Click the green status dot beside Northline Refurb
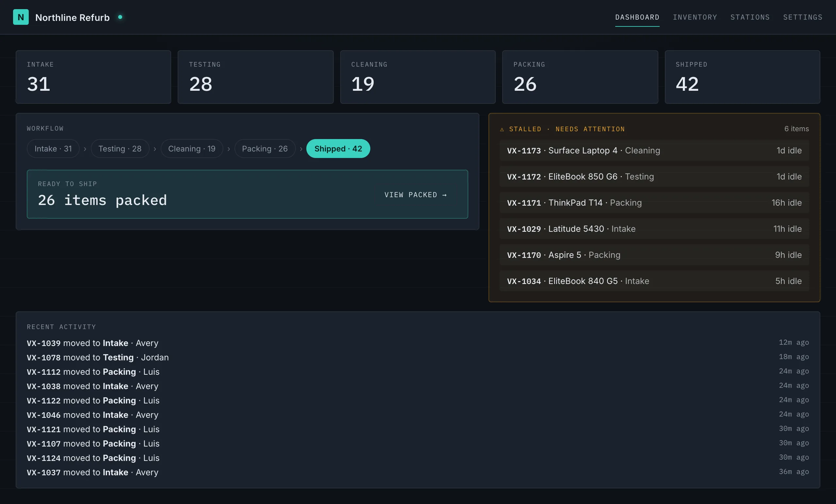The width and height of the screenshot is (836, 504). tap(120, 17)
